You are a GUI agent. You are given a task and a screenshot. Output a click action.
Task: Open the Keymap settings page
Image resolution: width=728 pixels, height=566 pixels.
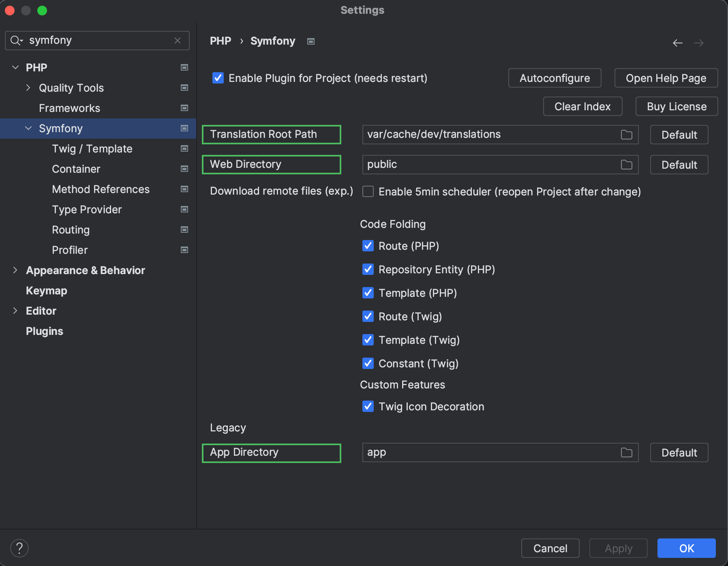tap(46, 290)
